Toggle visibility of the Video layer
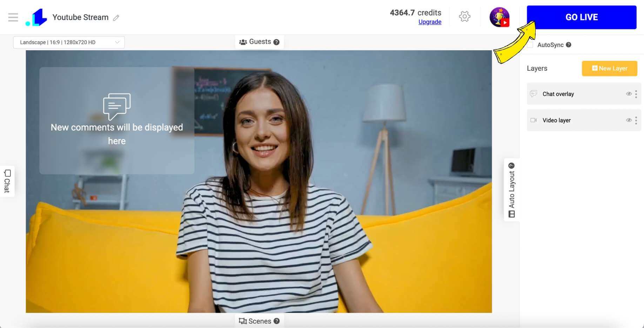Image resolution: width=644 pixels, height=328 pixels. (629, 120)
